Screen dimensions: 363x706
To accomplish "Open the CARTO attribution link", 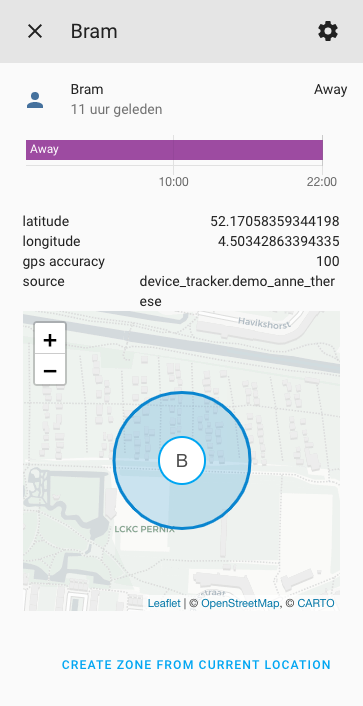I will tap(316, 603).
